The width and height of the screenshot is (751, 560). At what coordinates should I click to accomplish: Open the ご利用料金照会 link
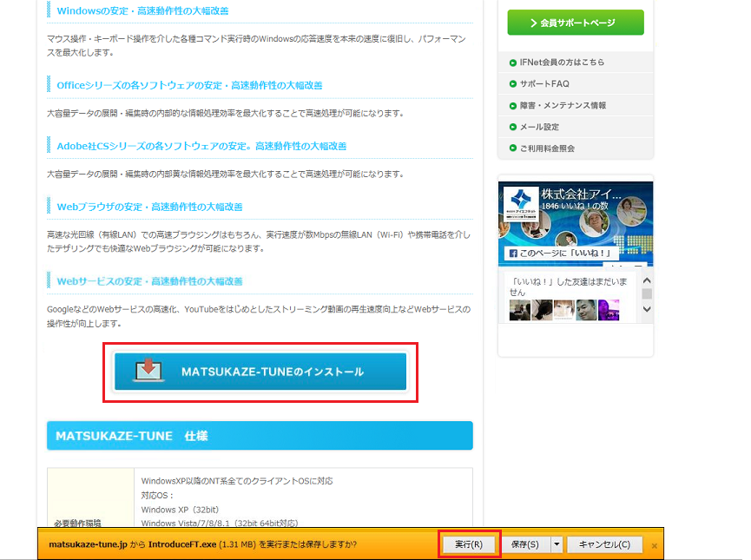pos(547,148)
